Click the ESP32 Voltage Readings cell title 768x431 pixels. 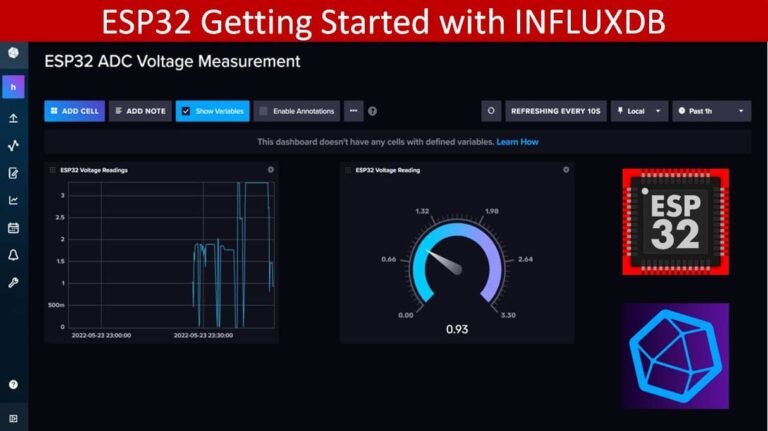(94, 170)
